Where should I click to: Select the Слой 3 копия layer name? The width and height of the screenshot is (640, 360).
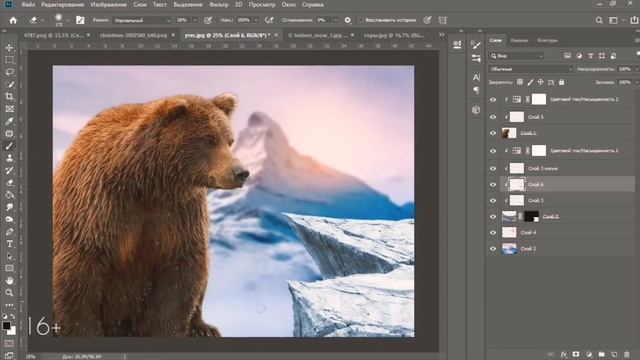point(543,169)
